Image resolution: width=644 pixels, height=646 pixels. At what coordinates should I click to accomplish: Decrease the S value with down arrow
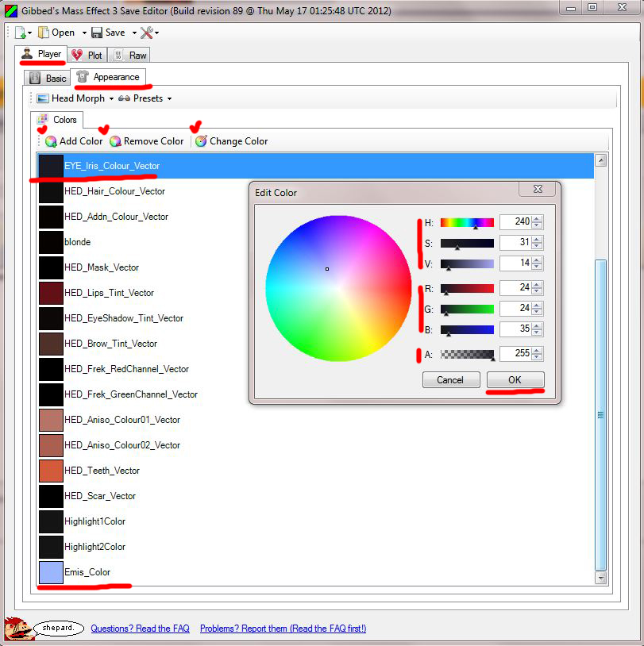point(537,246)
